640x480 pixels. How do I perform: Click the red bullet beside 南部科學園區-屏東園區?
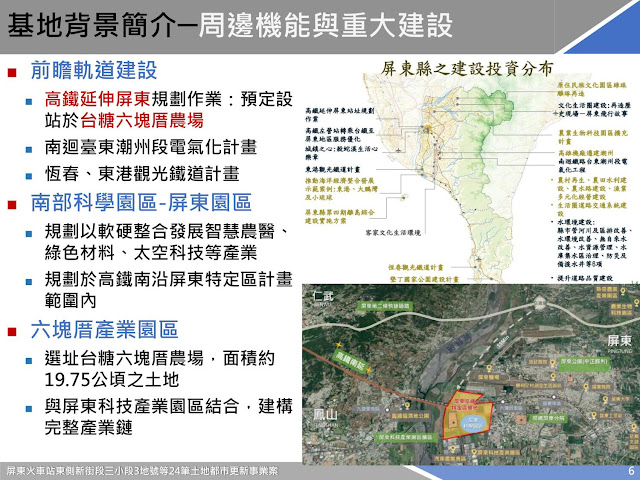pos(12,204)
